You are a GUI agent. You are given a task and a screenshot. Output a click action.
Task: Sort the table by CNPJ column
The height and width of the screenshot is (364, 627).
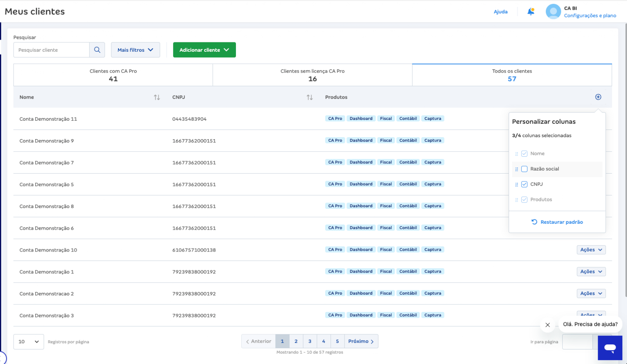point(310,97)
